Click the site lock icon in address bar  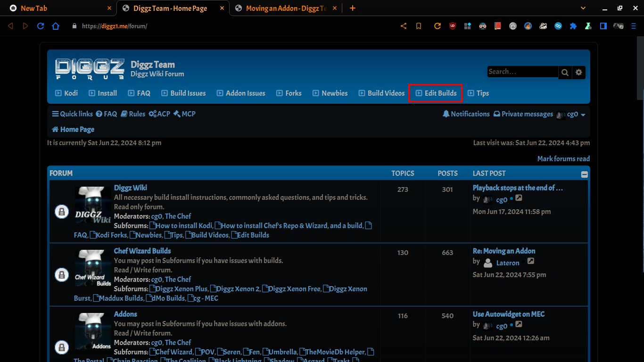[x=74, y=26]
